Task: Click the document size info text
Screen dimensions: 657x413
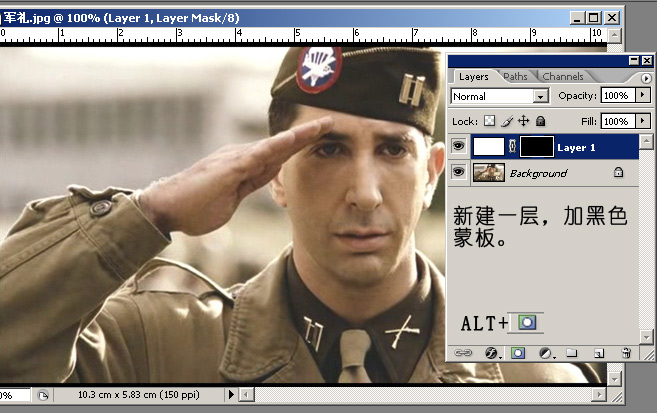Action: point(139,395)
